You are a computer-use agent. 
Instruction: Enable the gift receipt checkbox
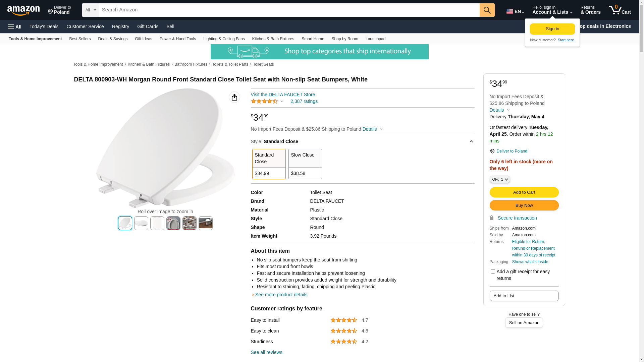[x=492, y=271]
